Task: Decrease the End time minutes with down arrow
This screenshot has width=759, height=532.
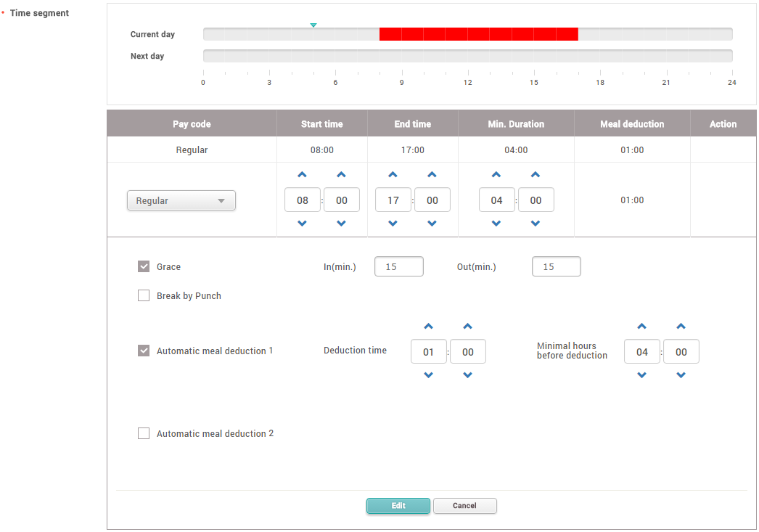Action: (432, 224)
